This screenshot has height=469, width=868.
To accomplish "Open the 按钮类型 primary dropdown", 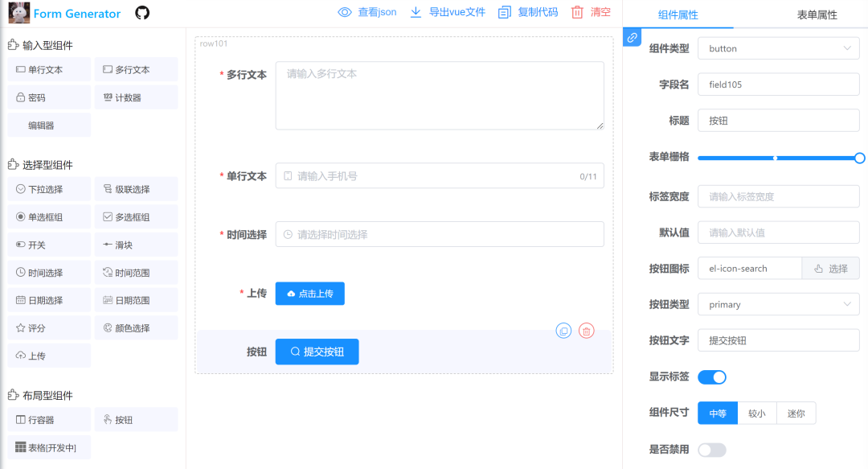I will coord(777,304).
